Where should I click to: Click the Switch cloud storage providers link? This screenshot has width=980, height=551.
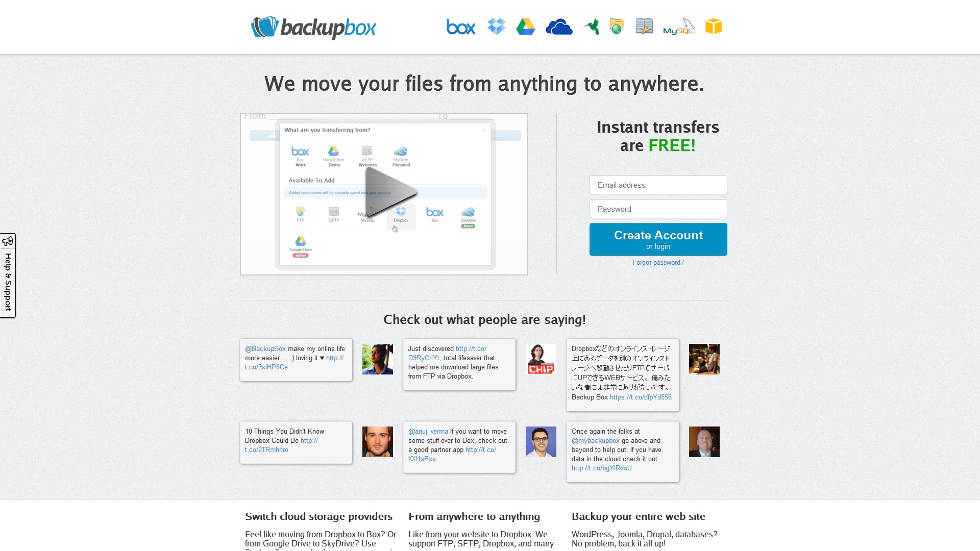coord(318,516)
